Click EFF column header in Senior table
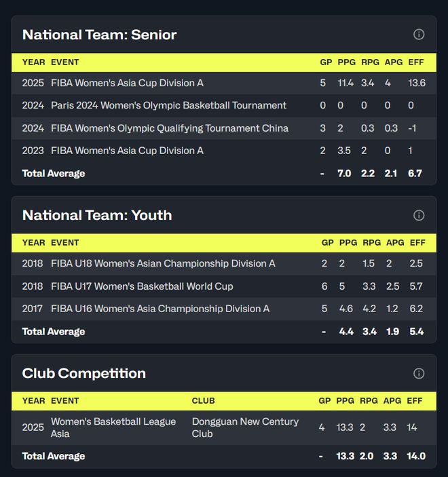The image size is (448, 477). (x=415, y=62)
